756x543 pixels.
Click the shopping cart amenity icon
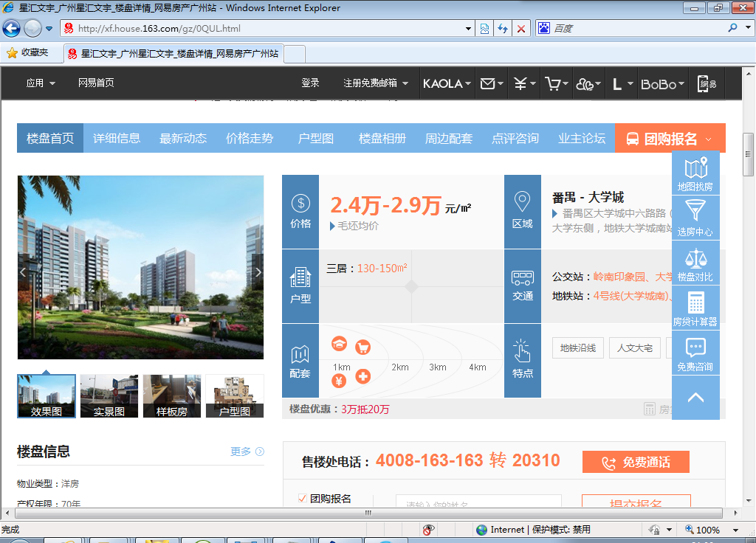pyautogui.click(x=362, y=347)
